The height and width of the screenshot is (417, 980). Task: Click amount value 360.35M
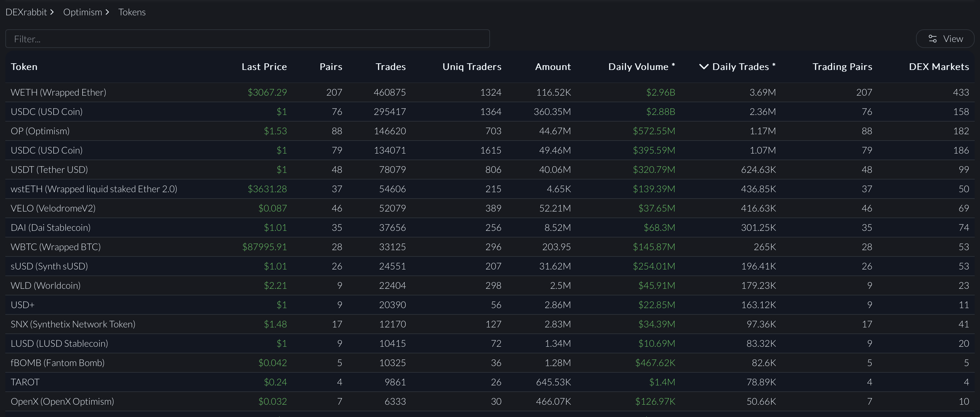[552, 112]
